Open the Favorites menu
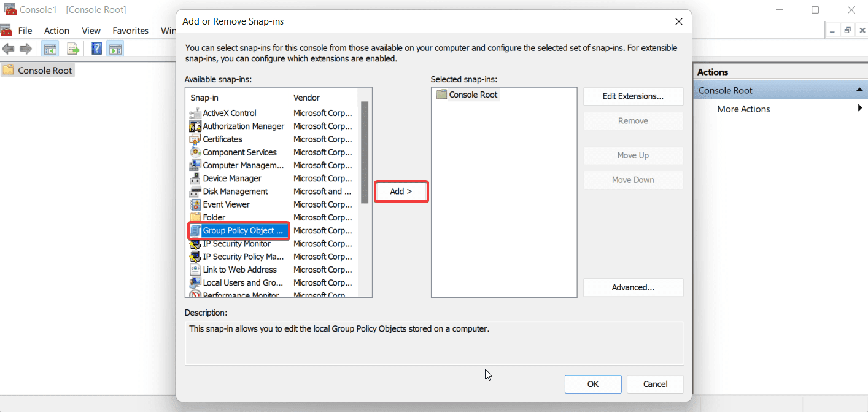The image size is (868, 412). point(130,30)
